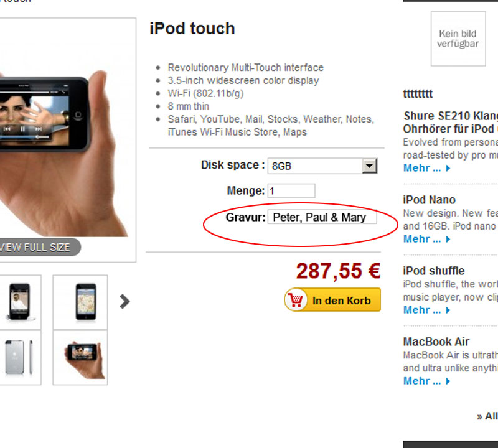Select the iPod maps screen thumbnail

click(80, 302)
